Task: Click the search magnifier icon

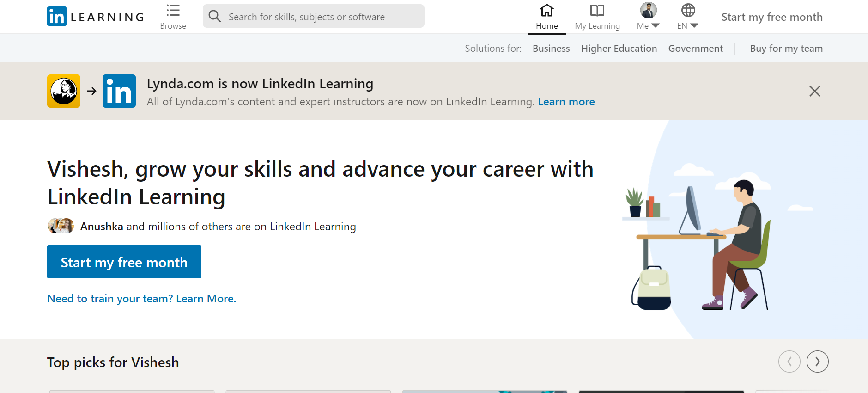Action: click(214, 17)
